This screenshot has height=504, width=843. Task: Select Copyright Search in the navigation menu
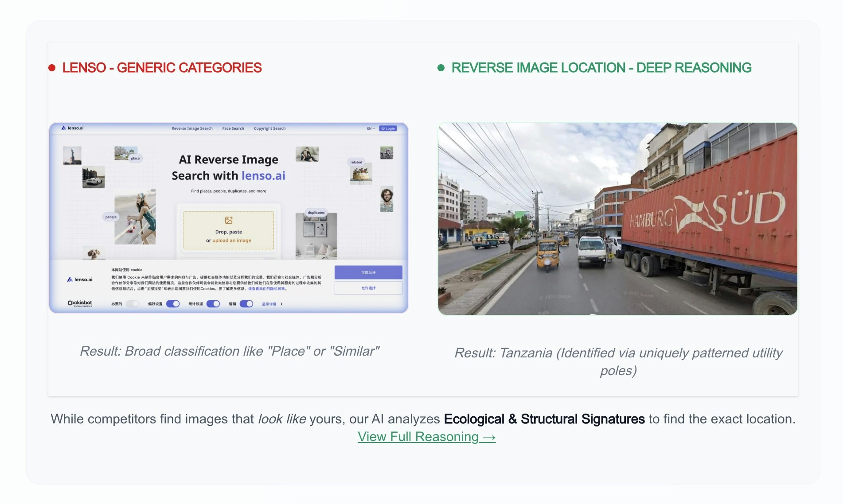click(269, 128)
